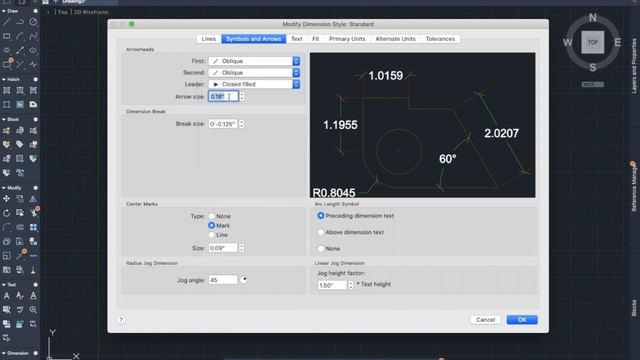Click the TOP face of the ViewCube
This screenshot has width=640, height=360.
click(x=593, y=42)
